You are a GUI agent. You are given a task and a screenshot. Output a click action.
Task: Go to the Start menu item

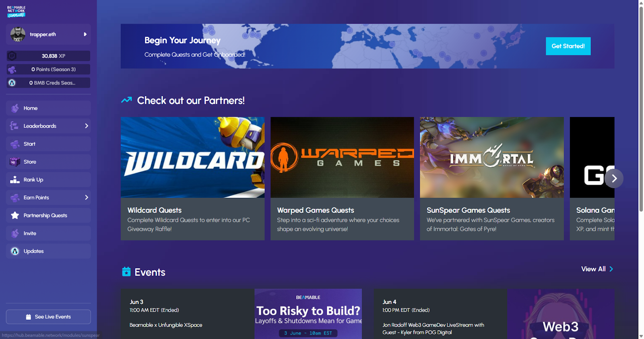point(48,144)
